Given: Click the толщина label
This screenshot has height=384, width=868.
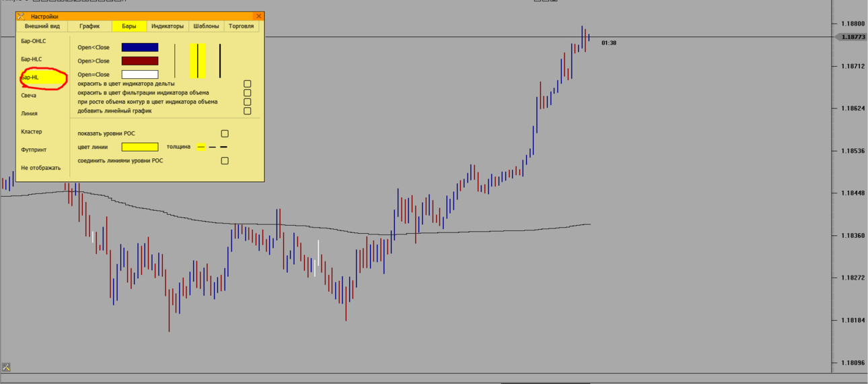Looking at the screenshot, I should tap(178, 147).
